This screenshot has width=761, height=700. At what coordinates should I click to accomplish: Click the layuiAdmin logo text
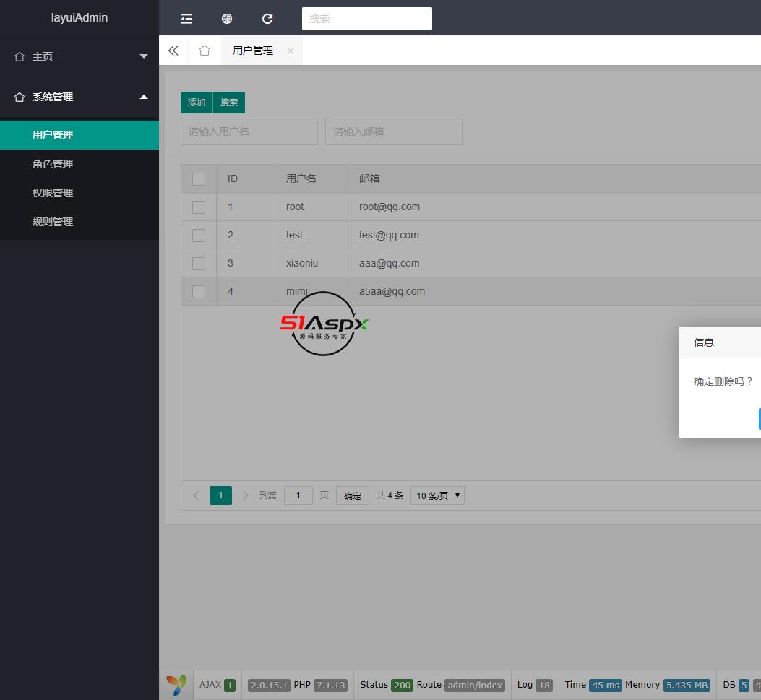79,18
